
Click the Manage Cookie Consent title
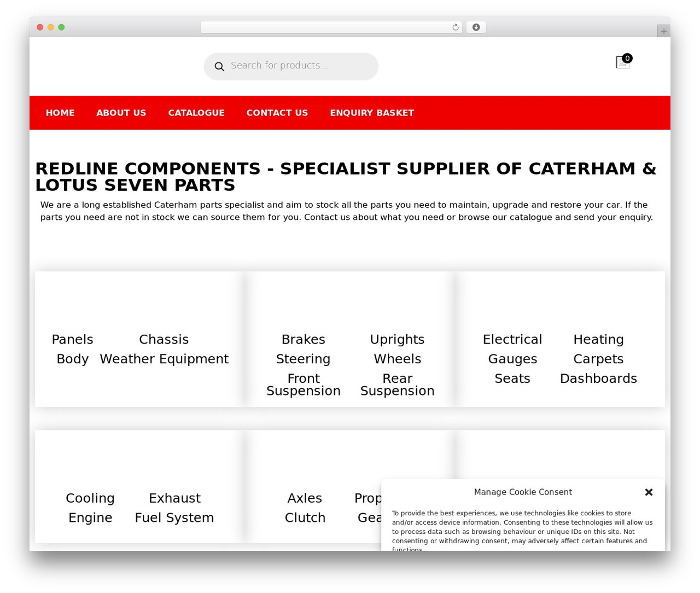pyautogui.click(x=523, y=492)
